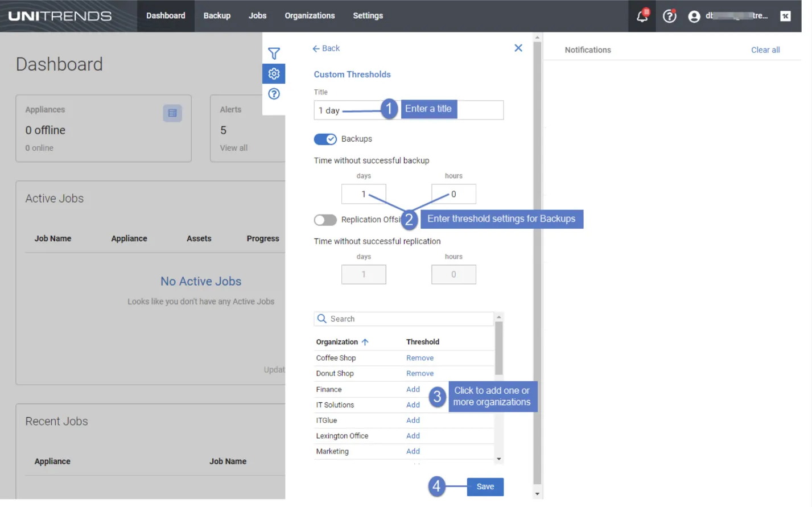Remove Coffee Shop from threshold

(x=419, y=358)
